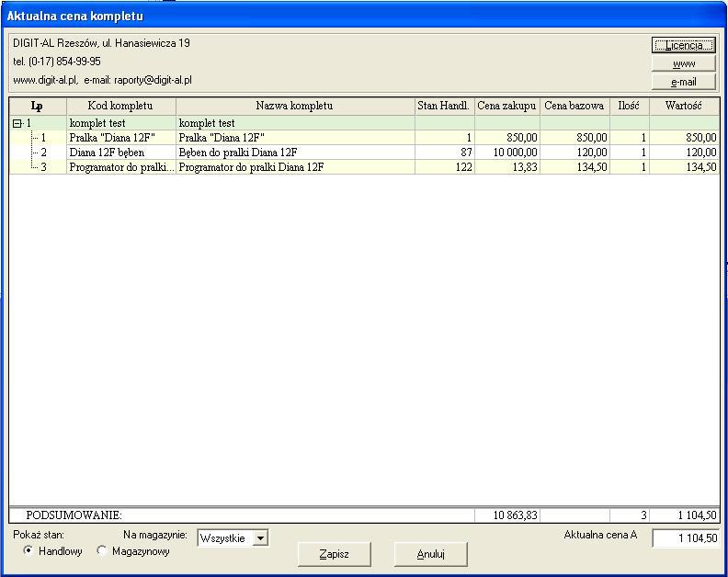Click the 10 000,00 purchase price cell

[507, 153]
